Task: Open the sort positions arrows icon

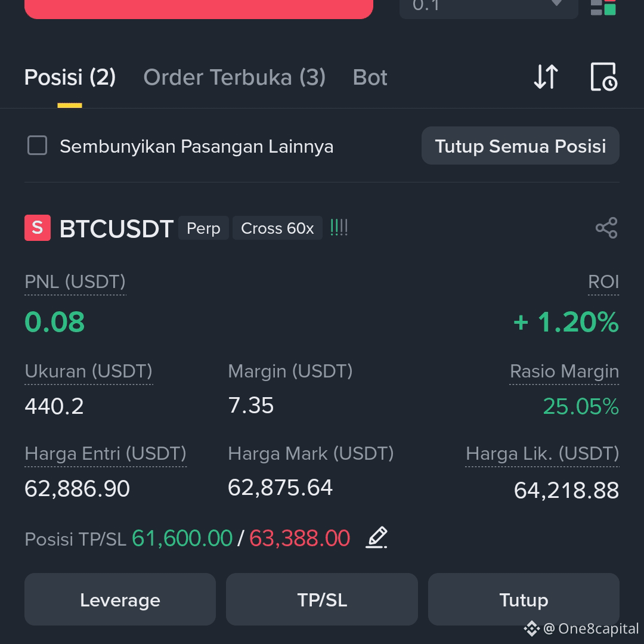Action: coord(546,77)
